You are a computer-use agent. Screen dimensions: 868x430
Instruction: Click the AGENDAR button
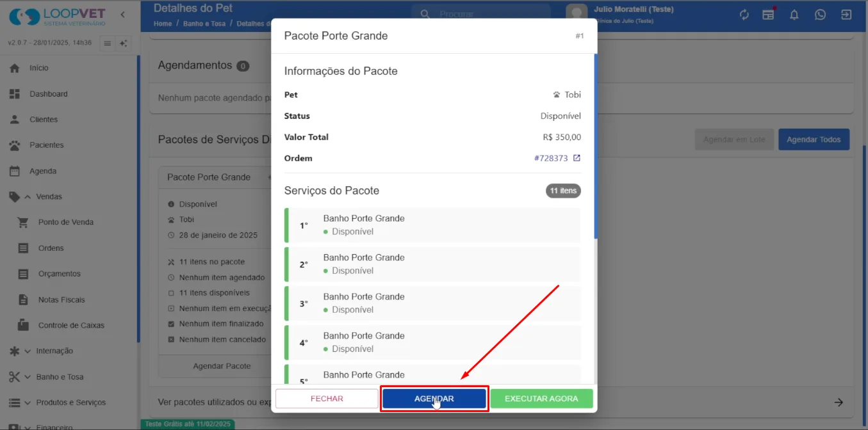[434, 399]
